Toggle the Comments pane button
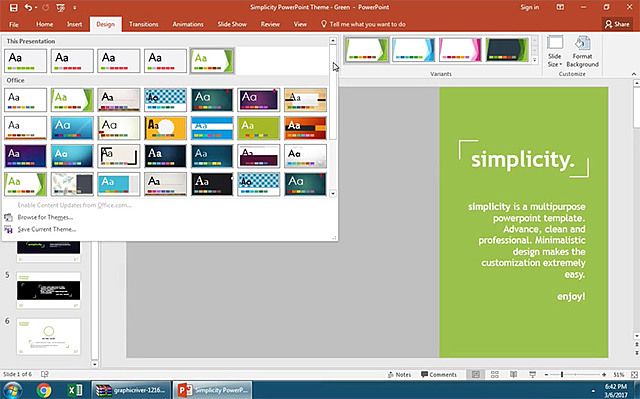This screenshot has height=399, width=640. (439, 375)
